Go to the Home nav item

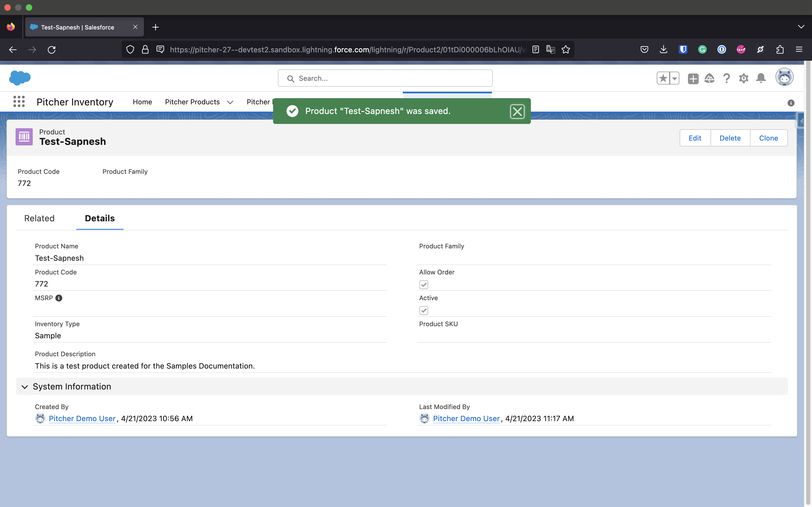[142, 102]
